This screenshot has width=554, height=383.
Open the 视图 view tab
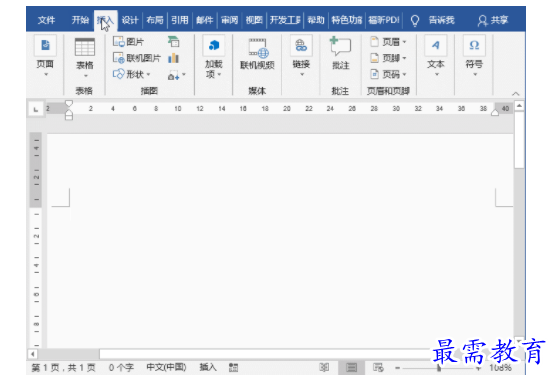click(254, 20)
